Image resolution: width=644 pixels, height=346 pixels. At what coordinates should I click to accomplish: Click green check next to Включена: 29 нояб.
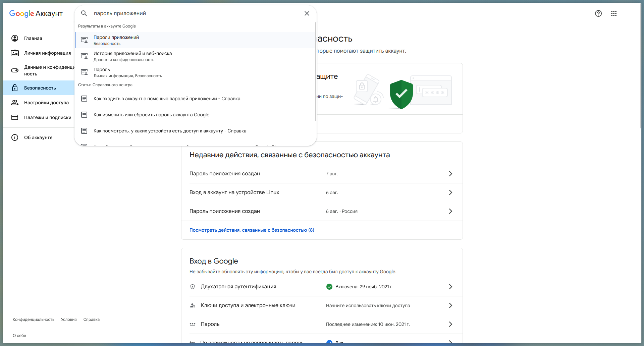[329, 287]
